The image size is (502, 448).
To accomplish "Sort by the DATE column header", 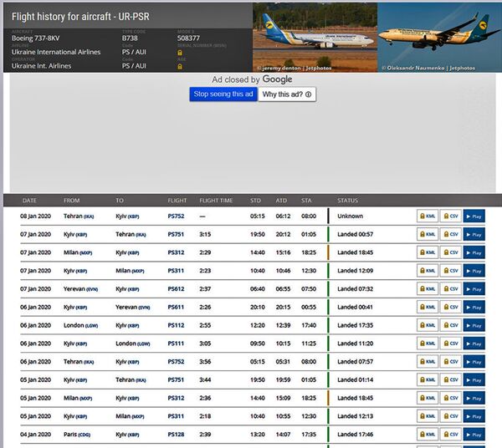I will [x=29, y=201].
